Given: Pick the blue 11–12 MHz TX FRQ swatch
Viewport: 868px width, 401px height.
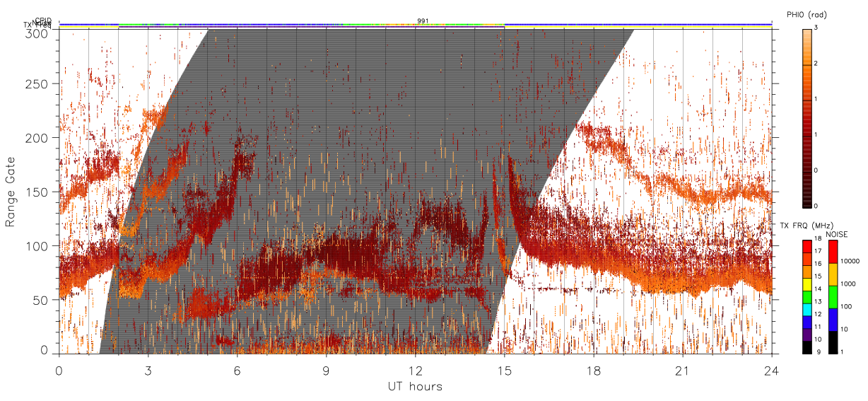Looking at the screenshot, I should pyautogui.click(x=807, y=322).
